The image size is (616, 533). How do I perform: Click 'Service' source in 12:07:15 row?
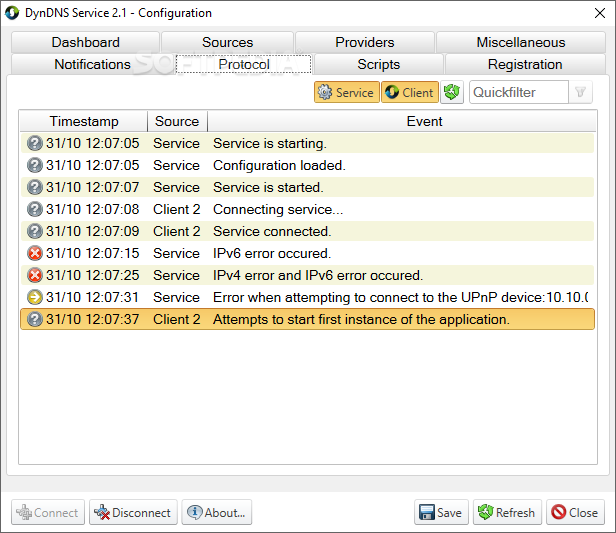click(x=176, y=253)
